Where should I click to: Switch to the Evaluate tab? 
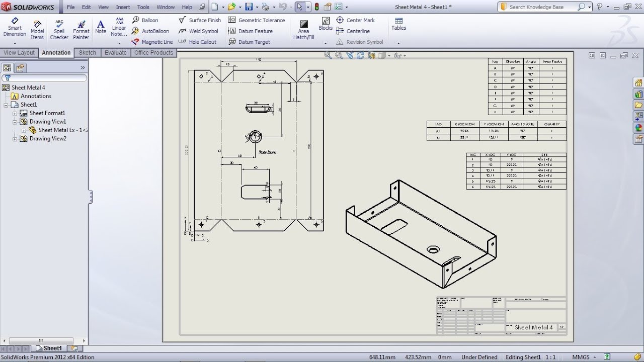coord(115,53)
